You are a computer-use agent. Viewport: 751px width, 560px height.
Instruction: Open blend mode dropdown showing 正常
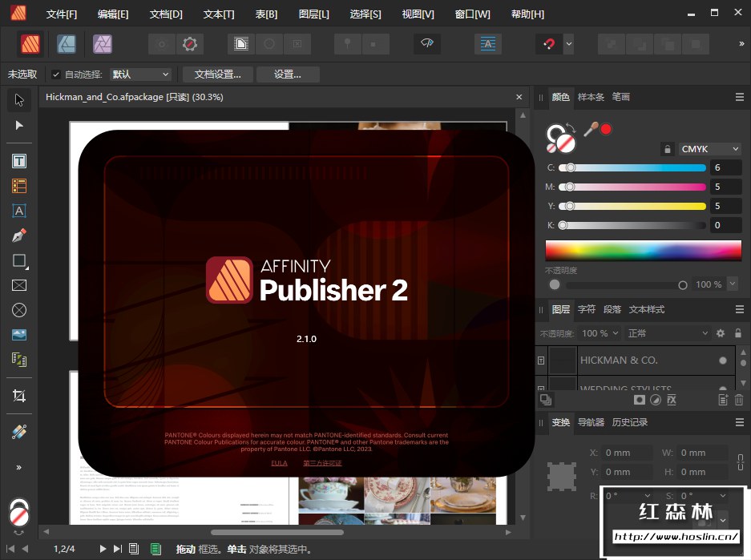click(x=668, y=333)
